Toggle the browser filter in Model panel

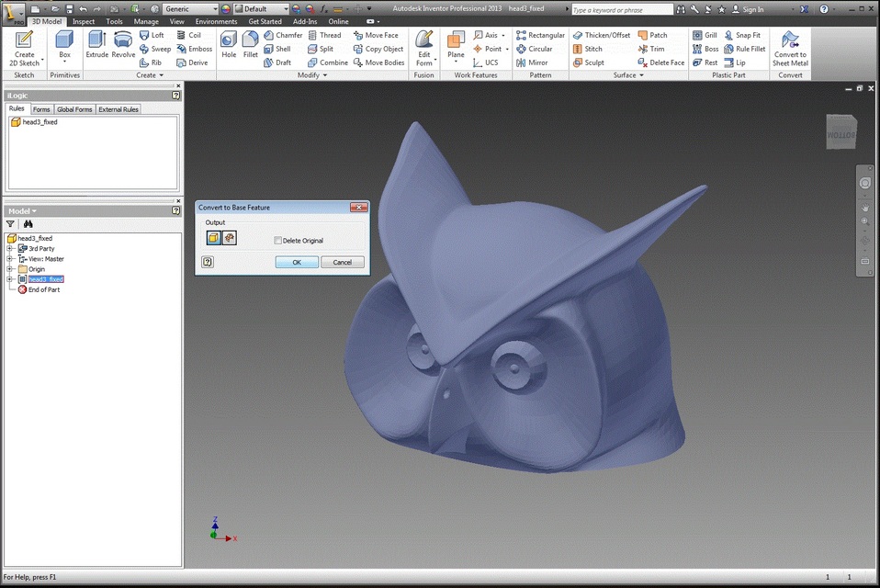11,223
